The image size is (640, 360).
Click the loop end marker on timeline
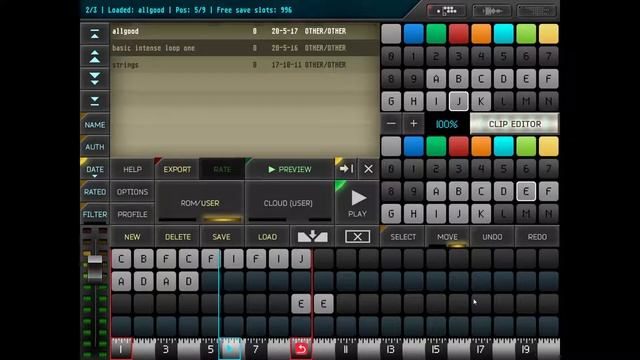click(301, 349)
